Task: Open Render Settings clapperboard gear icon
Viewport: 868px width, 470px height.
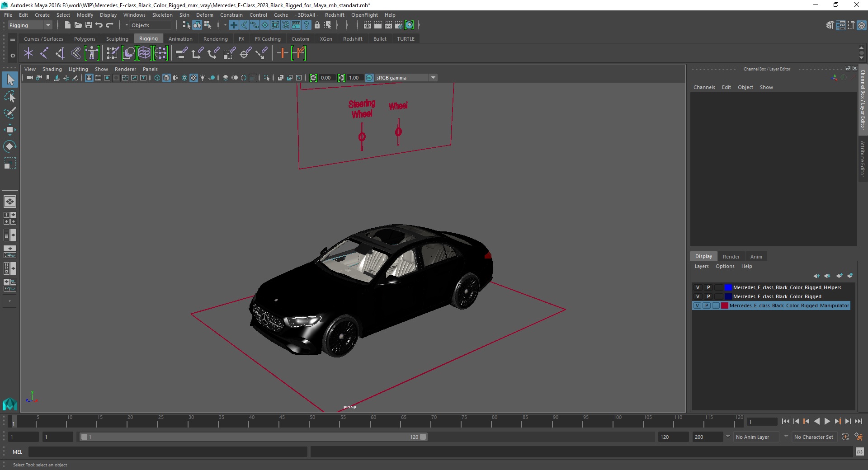Action: [399, 25]
